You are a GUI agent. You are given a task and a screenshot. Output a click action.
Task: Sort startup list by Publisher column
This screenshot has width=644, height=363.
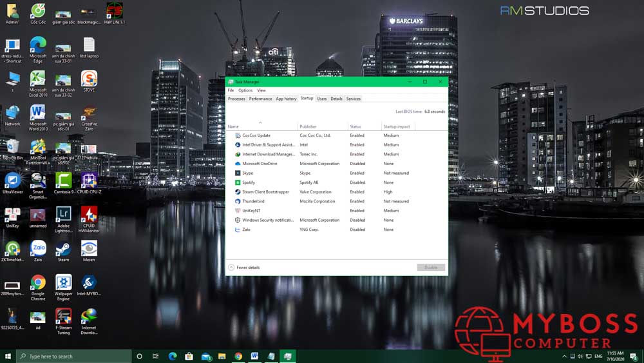[x=323, y=126]
